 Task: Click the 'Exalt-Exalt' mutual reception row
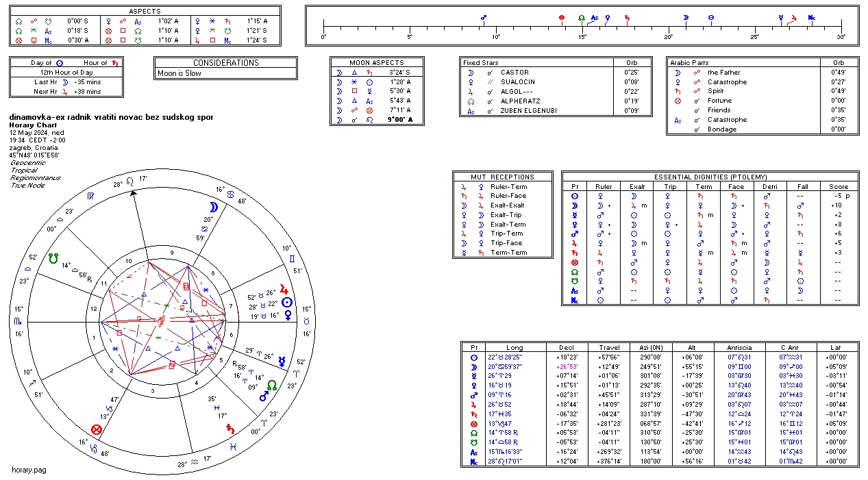tap(503, 205)
